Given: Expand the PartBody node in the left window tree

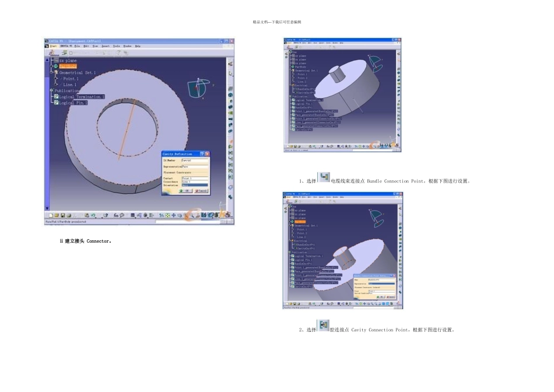Looking at the screenshot, I should click(x=51, y=66).
